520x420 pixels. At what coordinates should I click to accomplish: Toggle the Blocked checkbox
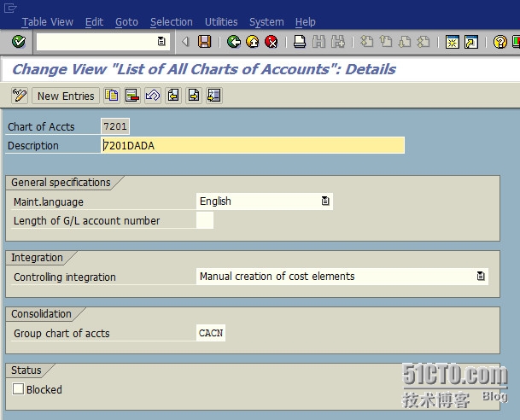coord(18,388)
